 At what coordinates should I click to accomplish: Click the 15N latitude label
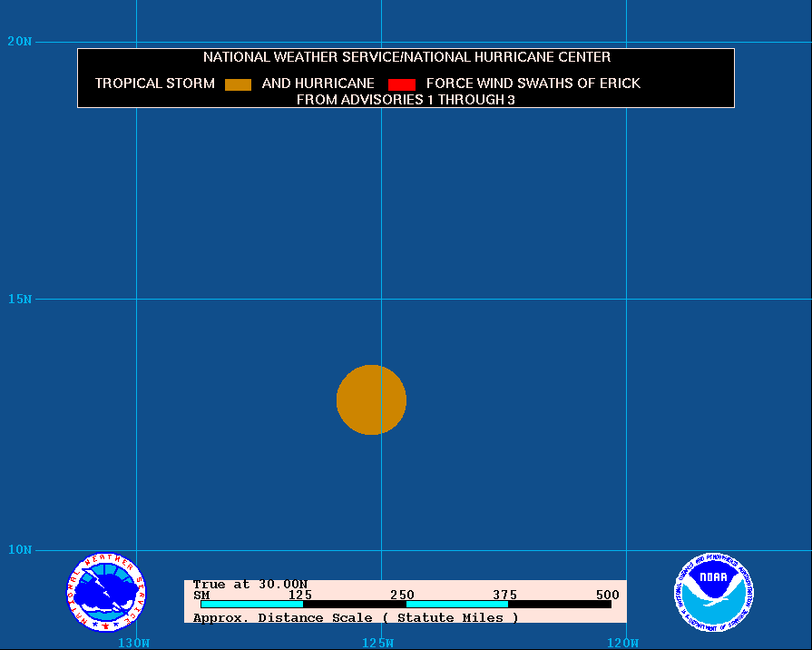click(x=20, y=299)
